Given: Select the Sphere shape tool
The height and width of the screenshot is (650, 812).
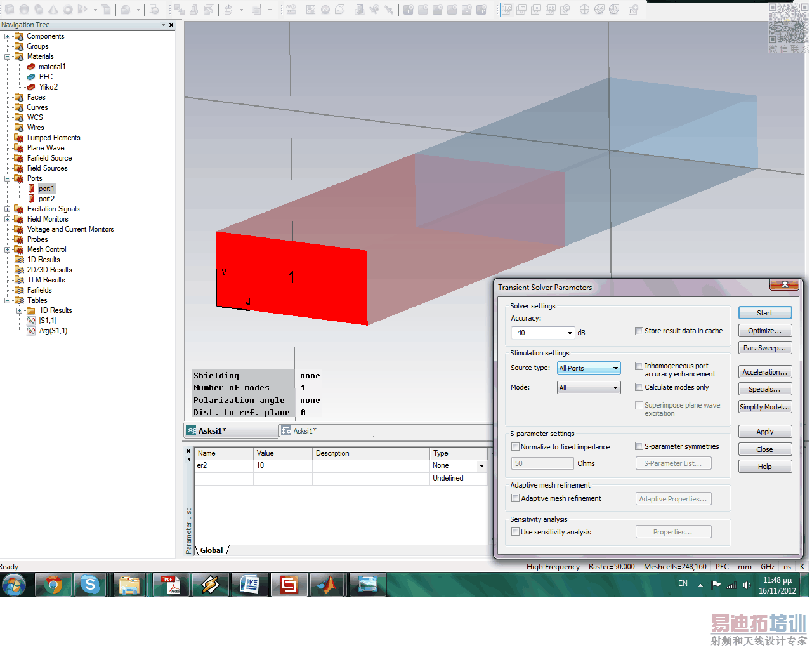Looking at the screenshot, I should [x=24, y=10].
